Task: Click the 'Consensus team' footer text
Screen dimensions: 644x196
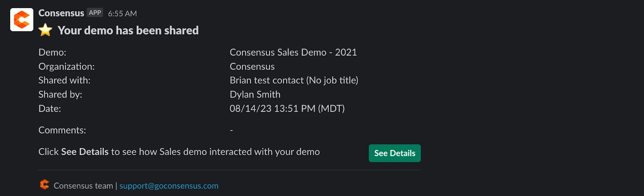Action: coord(83,186)
